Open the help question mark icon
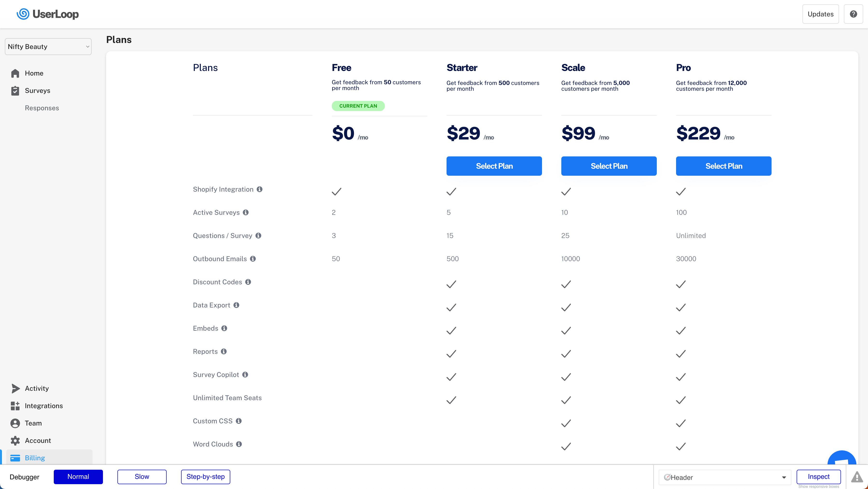Viewport: 868px width, 489px height. pos(853,14)
